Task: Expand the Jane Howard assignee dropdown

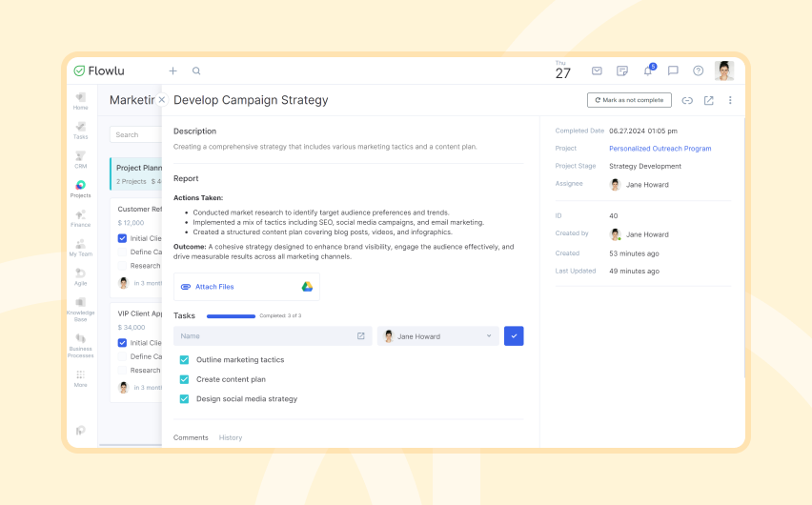Action: [x=438, y=336]
